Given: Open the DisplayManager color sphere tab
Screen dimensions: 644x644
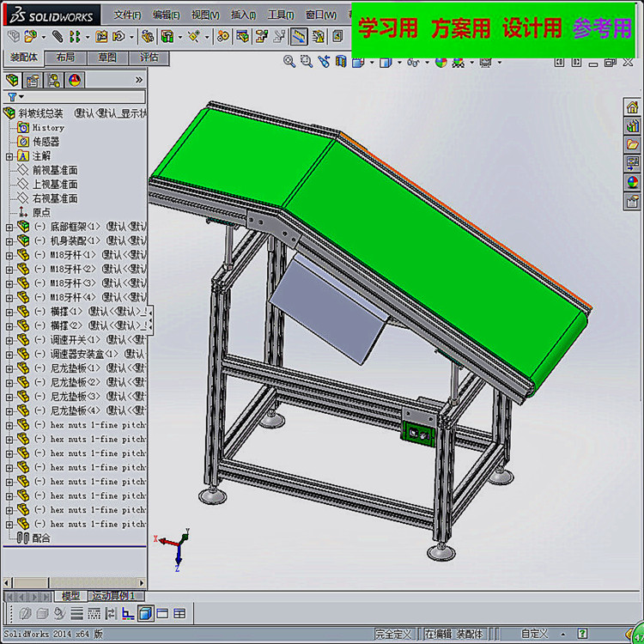Looking at the screenshot, I should point(75,80).
